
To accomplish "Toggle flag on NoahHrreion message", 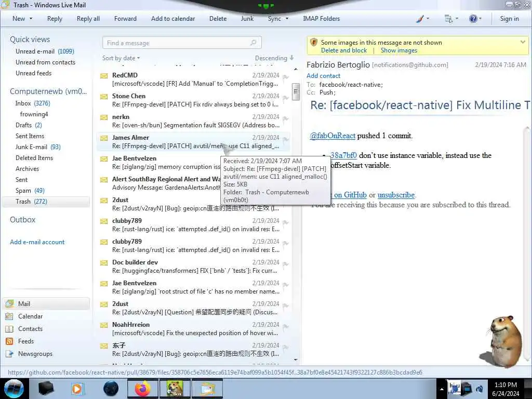I will (285, 326).
